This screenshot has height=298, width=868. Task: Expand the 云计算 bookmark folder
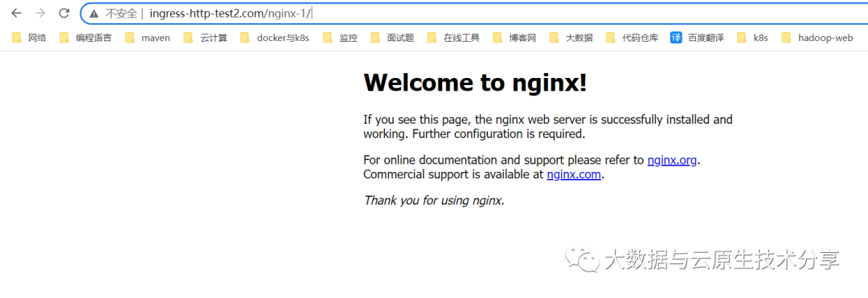tap(206, 38)
